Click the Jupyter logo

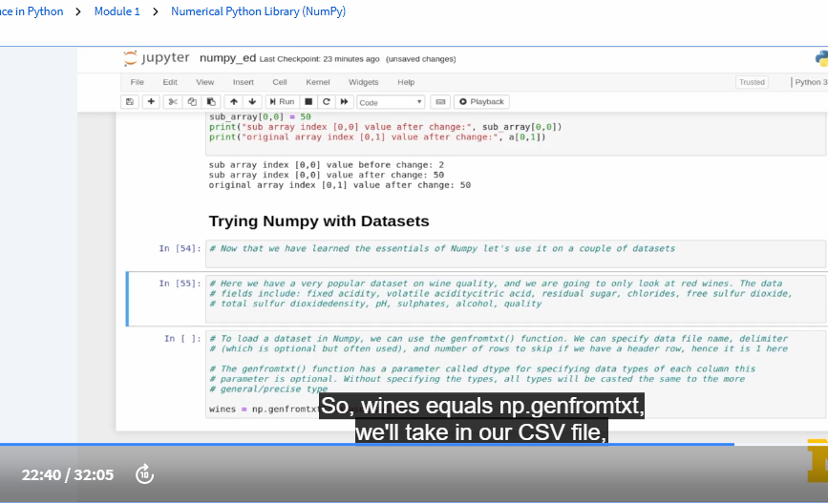click(157, 58)
